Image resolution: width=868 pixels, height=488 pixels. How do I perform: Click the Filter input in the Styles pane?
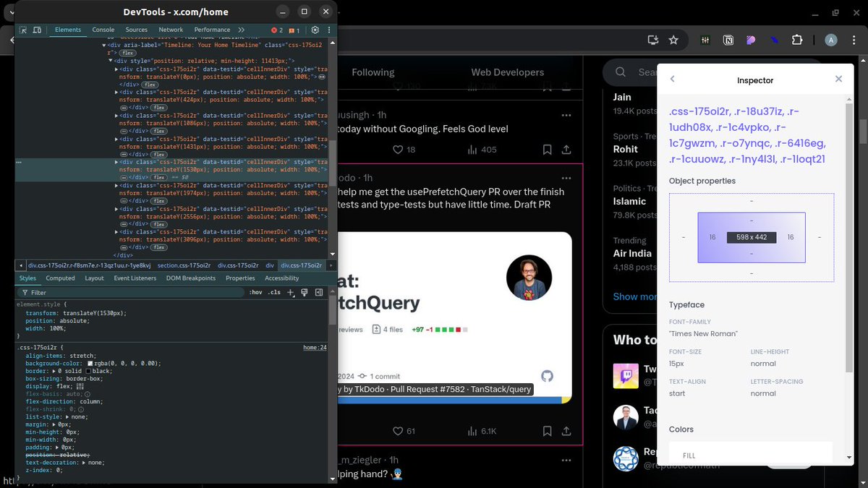tap(109, 293)
